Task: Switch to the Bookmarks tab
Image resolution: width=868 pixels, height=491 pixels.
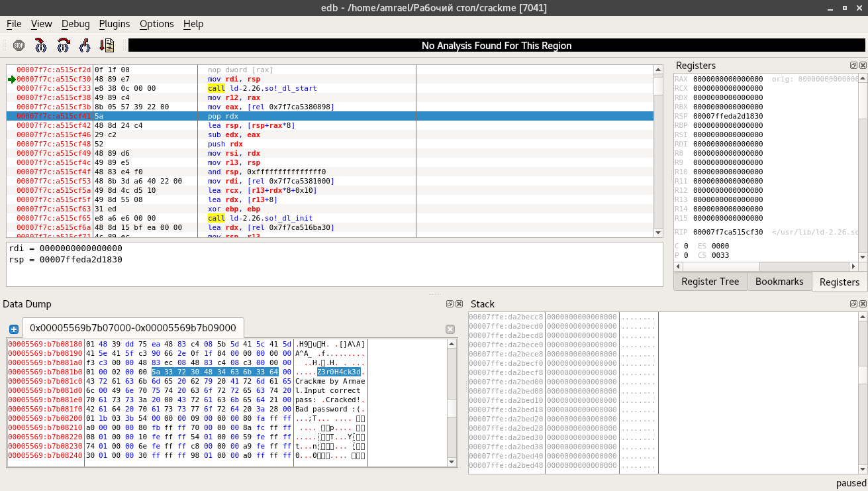Action: click(x=779, y=282)
